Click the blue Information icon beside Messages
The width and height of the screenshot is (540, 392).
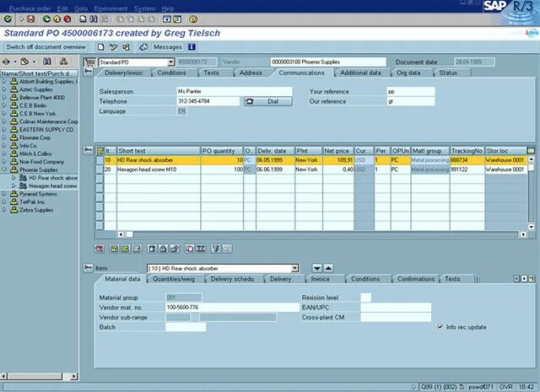pos(192,47)
